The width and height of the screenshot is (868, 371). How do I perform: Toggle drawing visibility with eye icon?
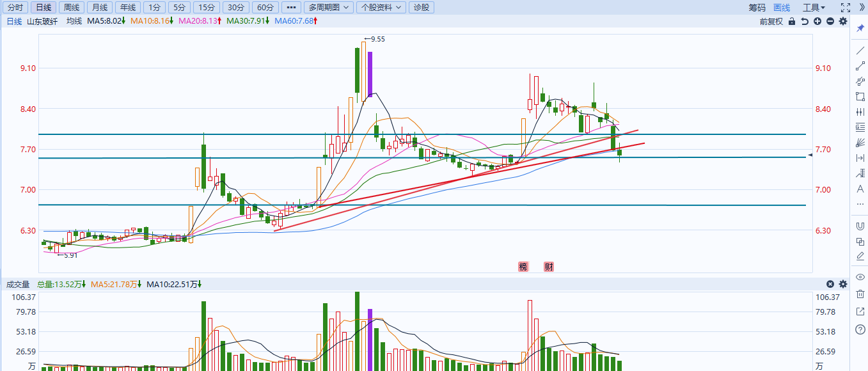(860, 277)
